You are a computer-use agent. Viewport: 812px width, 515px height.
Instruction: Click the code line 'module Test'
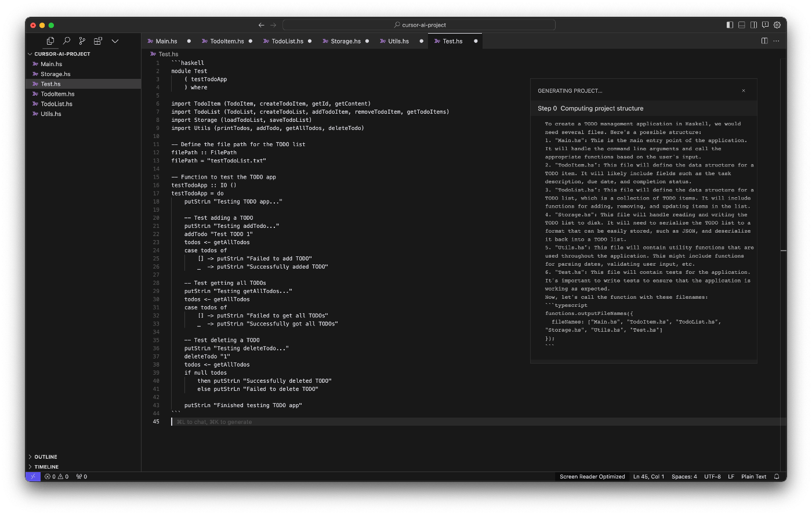click(x=189, y=71)
